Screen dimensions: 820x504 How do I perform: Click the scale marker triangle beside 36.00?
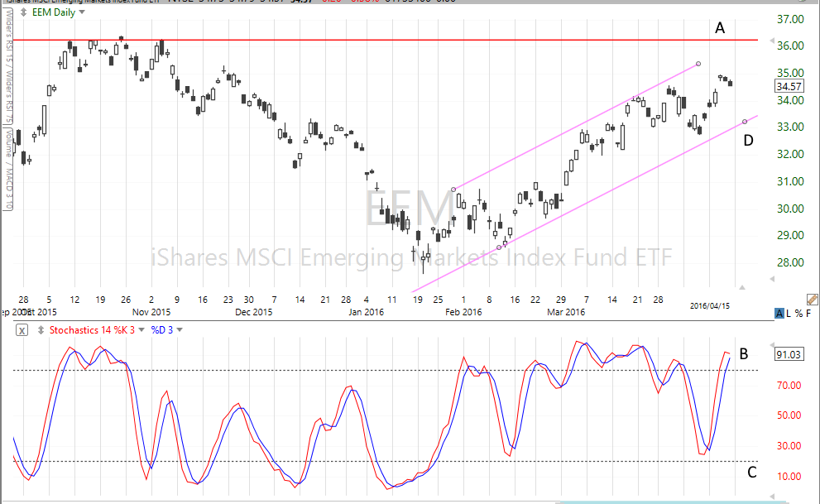(772, 41)
